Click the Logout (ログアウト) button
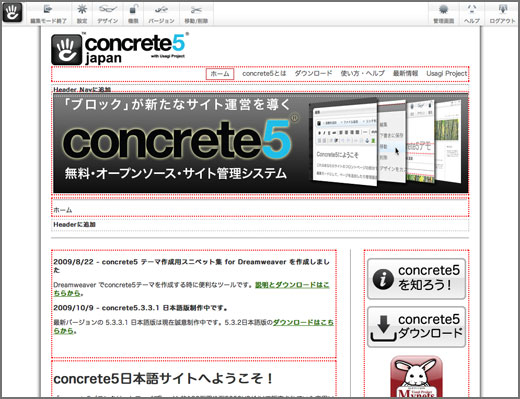The height and width of the screenshot is (399, 520). 502,14
